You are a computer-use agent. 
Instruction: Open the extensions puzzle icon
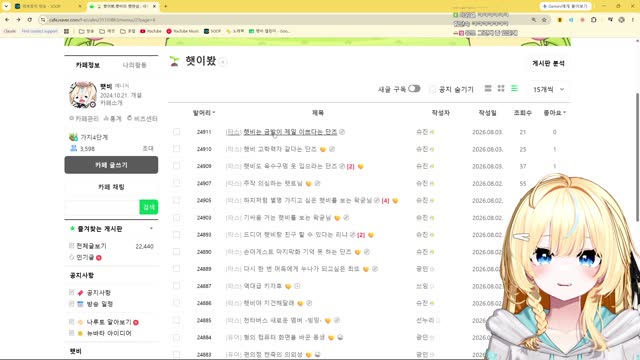click(x=593, y=20)
